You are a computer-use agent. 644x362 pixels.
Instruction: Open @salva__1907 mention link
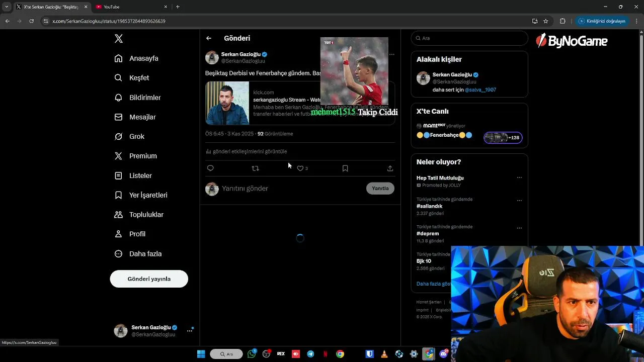(x=480, y=90)
